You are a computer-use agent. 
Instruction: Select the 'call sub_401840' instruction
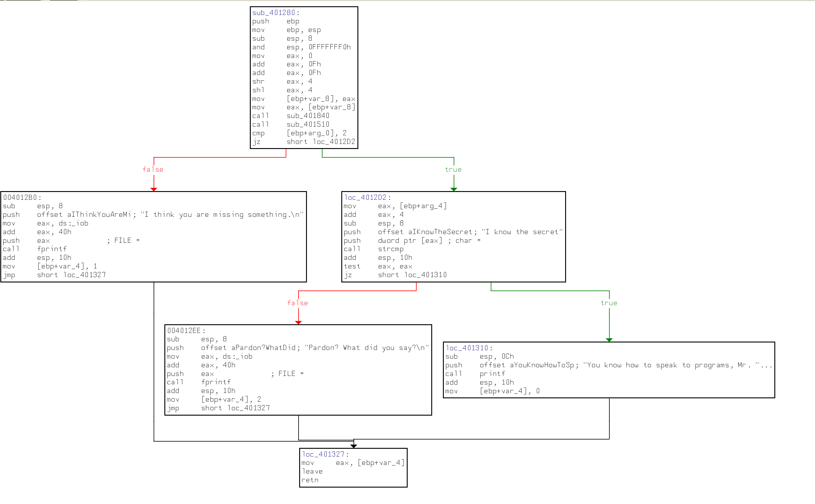(x=290, y=116)
